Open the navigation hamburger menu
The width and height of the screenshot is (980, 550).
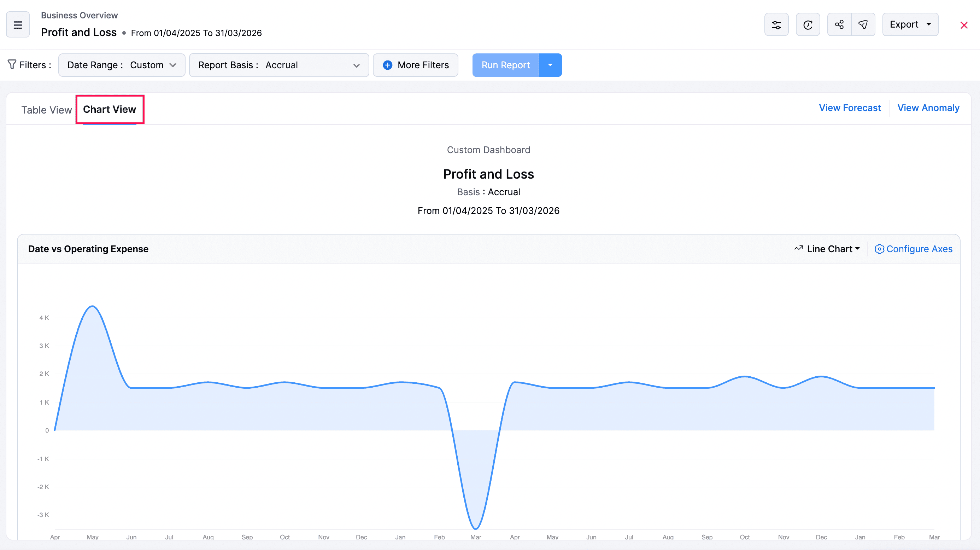18,24
